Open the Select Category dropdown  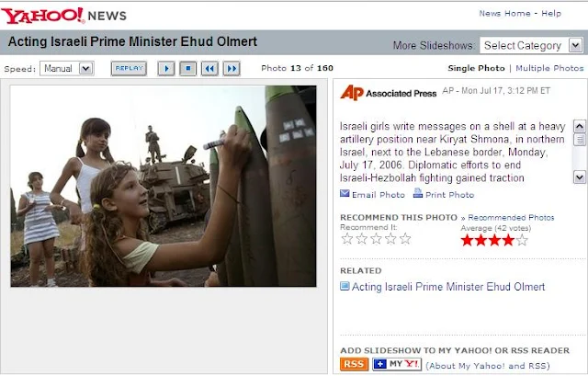click(x=531, y=46)
